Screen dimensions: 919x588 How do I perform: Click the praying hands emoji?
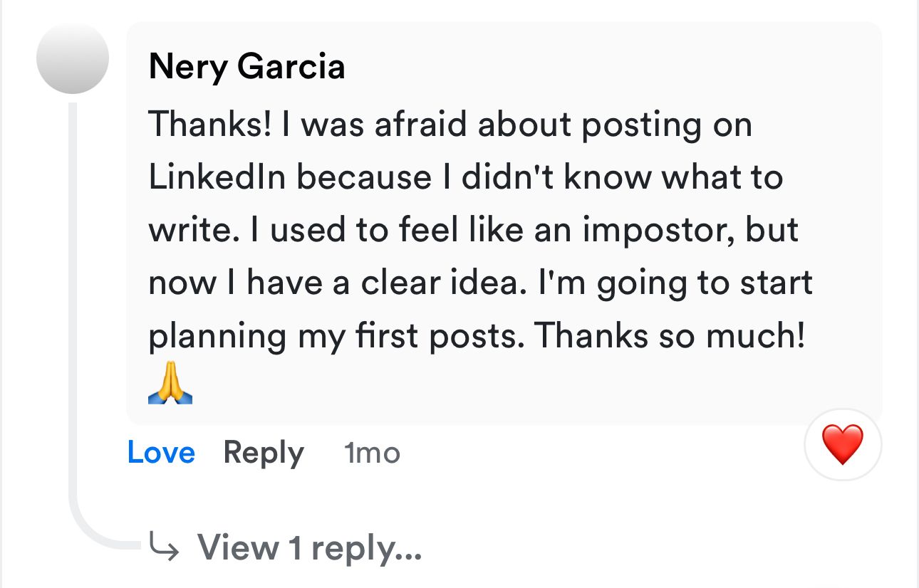pyautogui.click(x=170, y=386)
